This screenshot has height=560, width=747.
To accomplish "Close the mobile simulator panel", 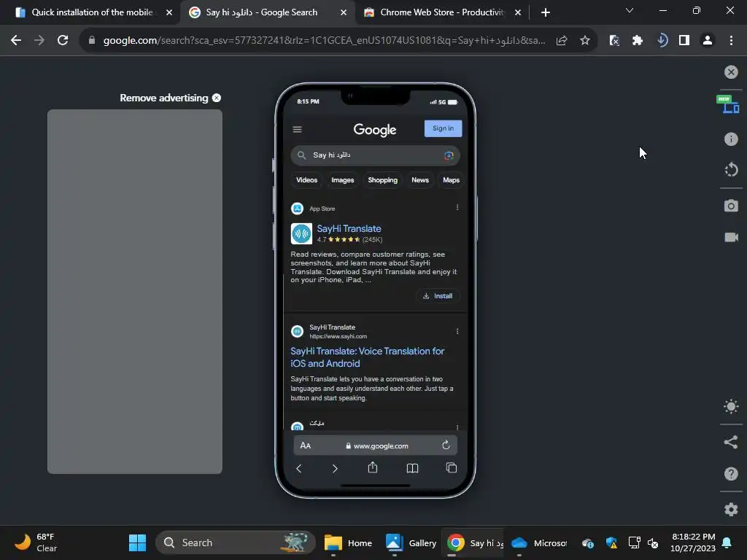I will [731, 72].
